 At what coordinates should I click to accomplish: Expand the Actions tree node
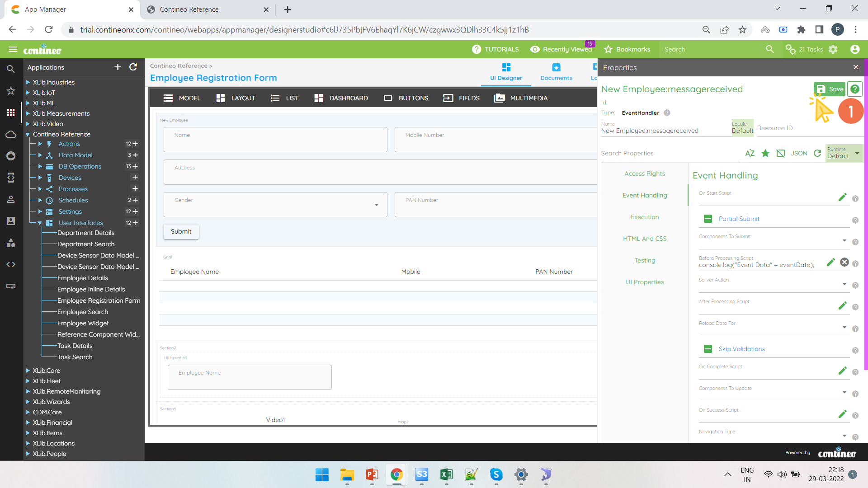click(x=40, y=144)
